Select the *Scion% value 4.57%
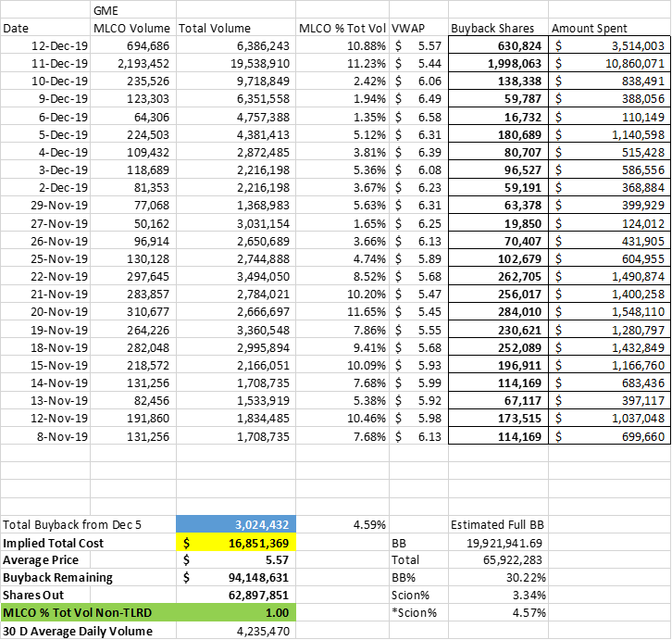 [x=522, y=612]
